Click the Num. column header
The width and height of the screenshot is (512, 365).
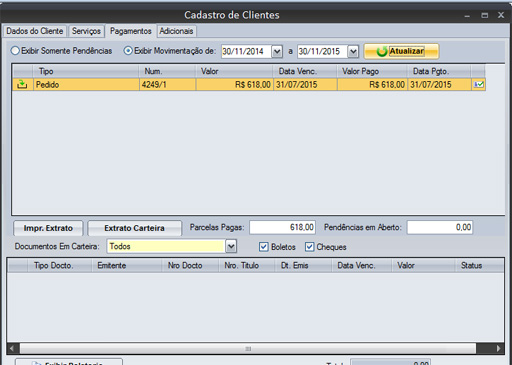coord(167,71)
